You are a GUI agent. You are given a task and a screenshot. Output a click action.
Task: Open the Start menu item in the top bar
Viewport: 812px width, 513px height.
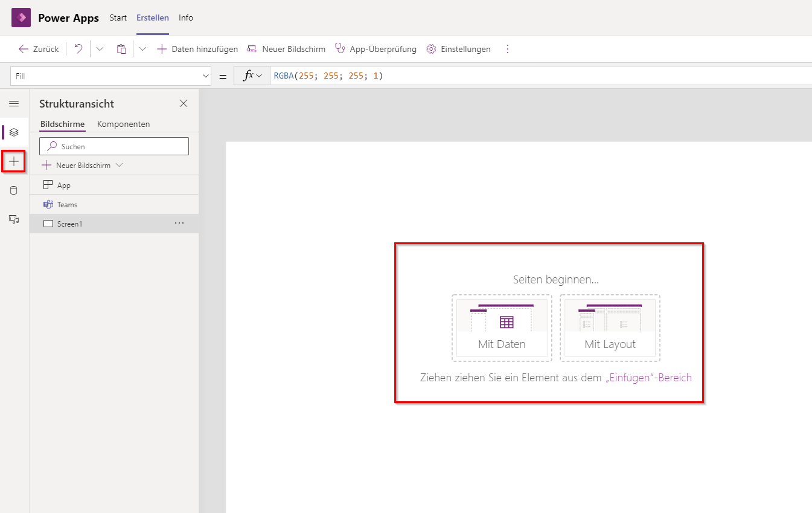pos(118,18)
